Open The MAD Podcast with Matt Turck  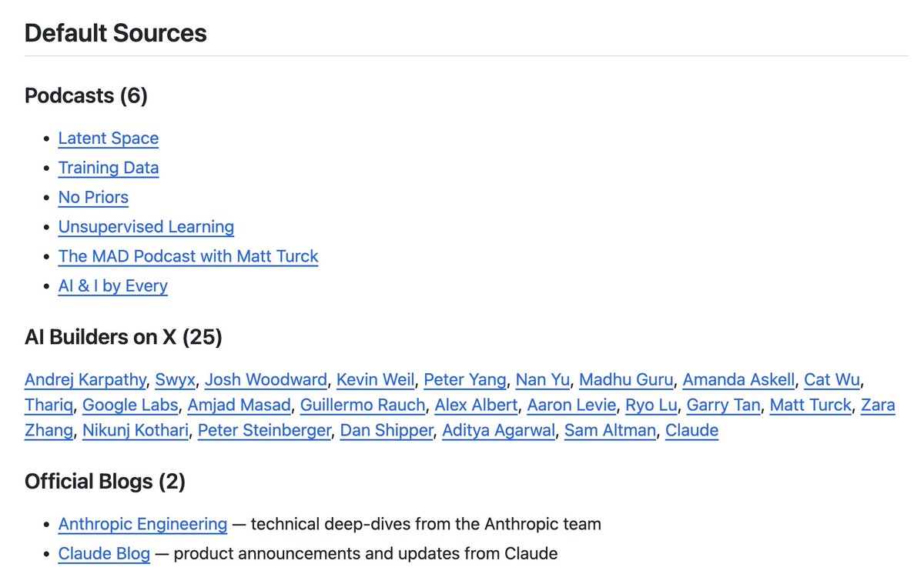pyautogui.click(x=188, y=256)
